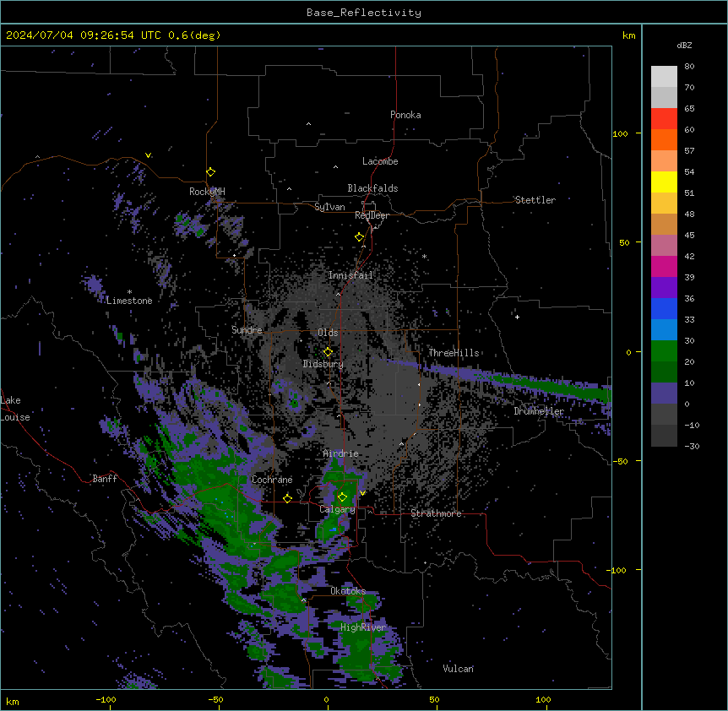Click the Drumheller label

(539, 411)
